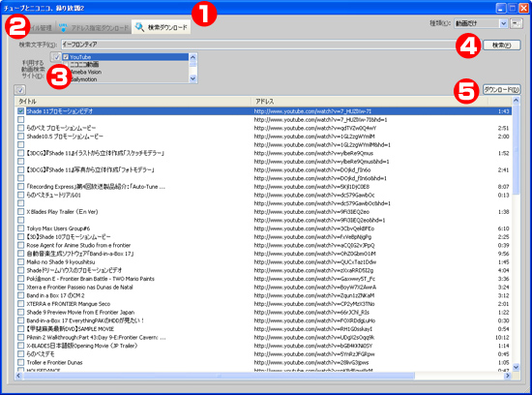Select XTERRA e FRONTIER Mangue Seco title
This screenshot has height=395, width=532.
pos(69,304)
